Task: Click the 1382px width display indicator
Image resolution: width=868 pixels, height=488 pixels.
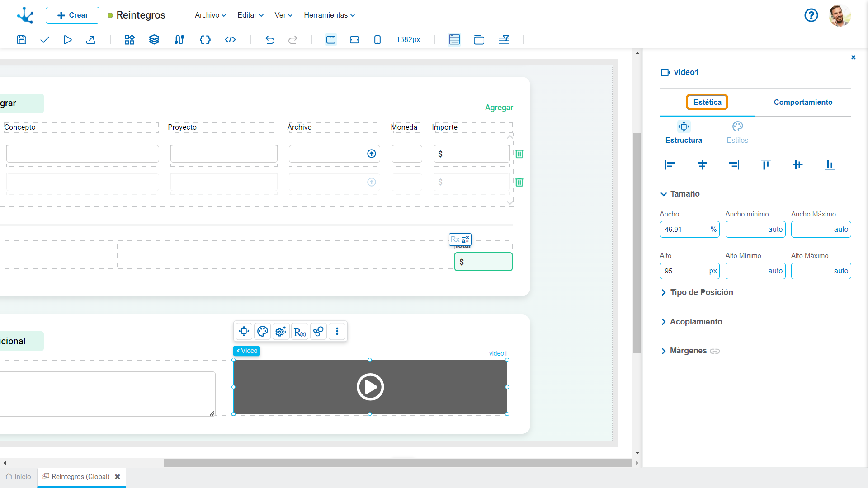Action: (408, 39)
